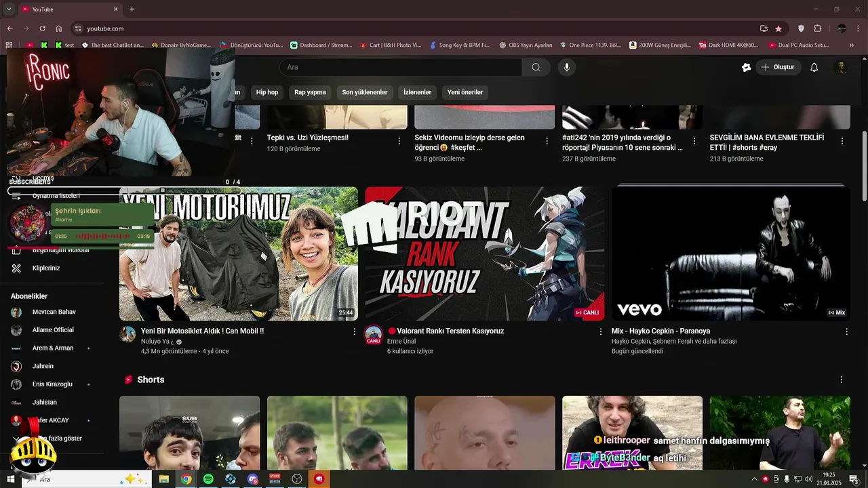The height and width of the screenshot is (488, 868).
Task: Select the Son yüklenenler filter chip
Action: click(x=365, y=92)
